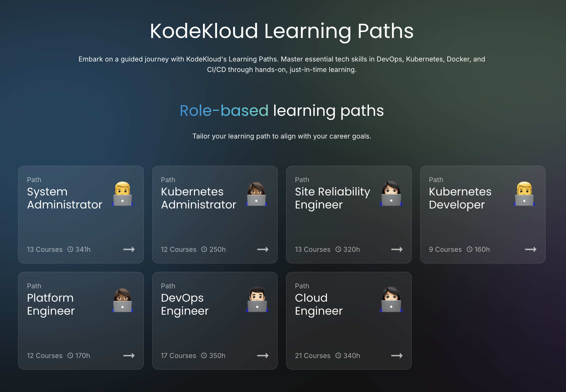Click the clock icon on the Kubernetes Administrator card
The height and width of the screenshot is (392, 566).
pyautogui.click(x=204, y=250)
